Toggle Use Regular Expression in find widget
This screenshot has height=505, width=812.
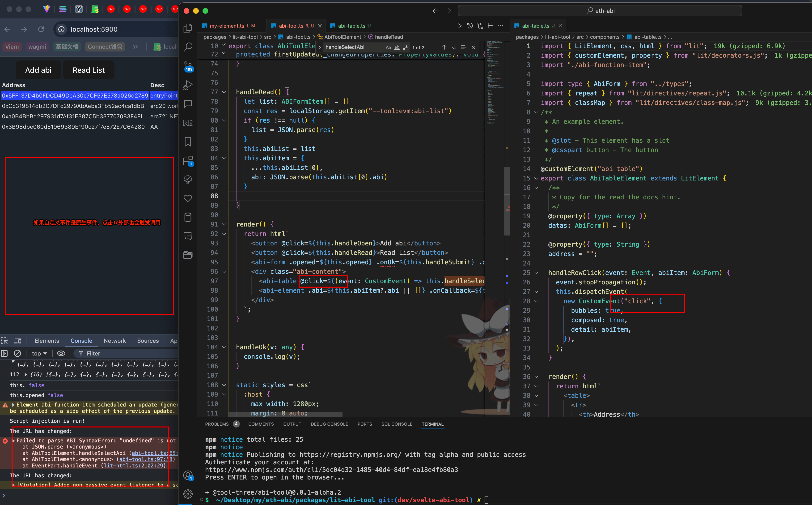tap(406, 47)
